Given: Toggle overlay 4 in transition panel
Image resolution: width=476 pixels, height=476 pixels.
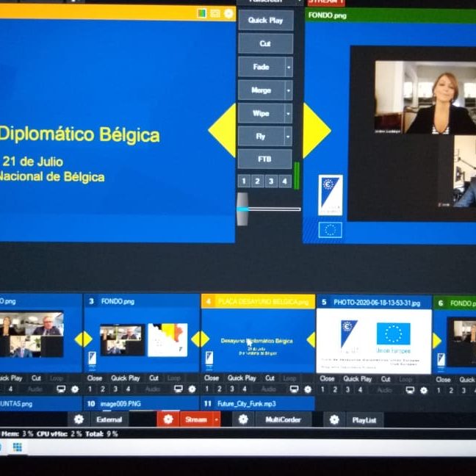Looking at the screenshot, I should [x=284, y=181].
